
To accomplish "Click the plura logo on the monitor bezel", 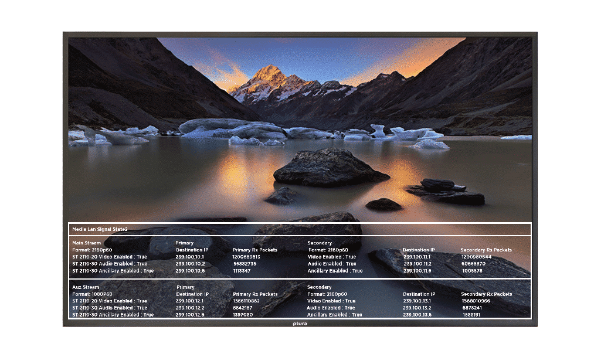I will click(300, 324).
